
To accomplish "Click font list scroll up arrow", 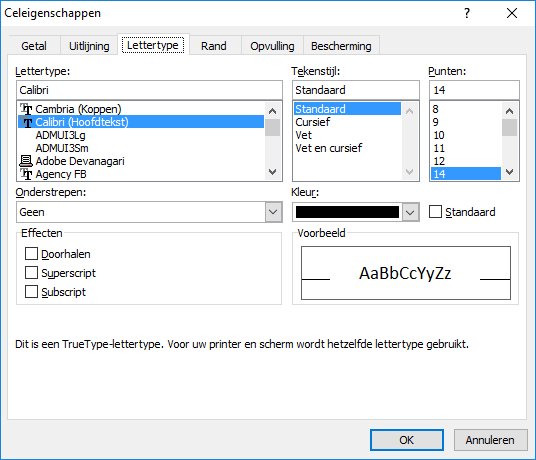I will (272, 111).
